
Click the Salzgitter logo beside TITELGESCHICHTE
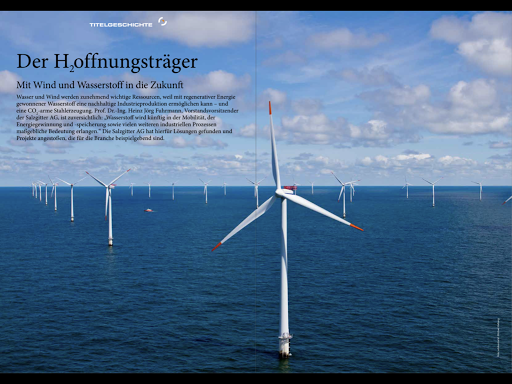coord(162,22)
